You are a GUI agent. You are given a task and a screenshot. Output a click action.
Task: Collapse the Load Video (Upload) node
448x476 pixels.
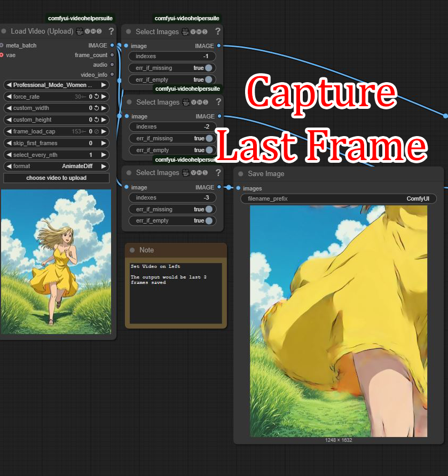4,31
